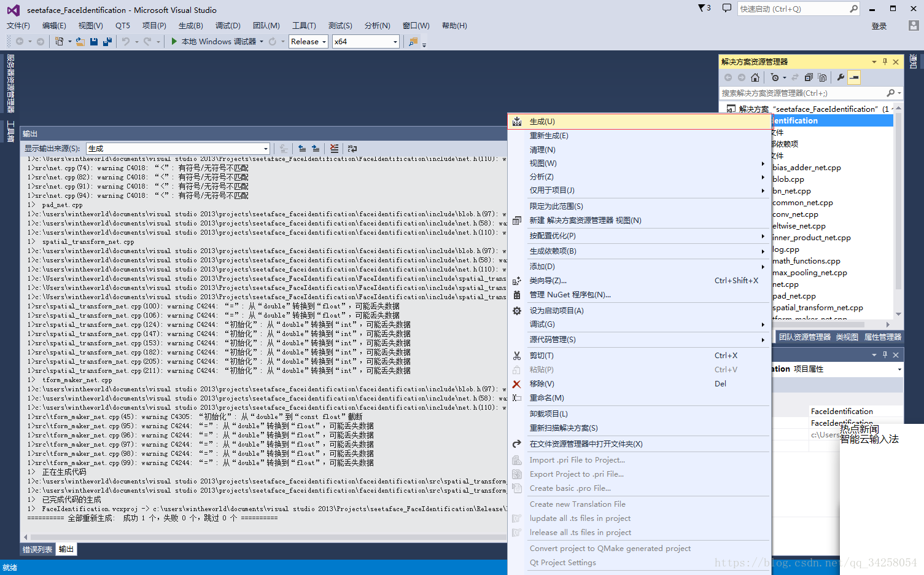Click the save all files icon
This screenshot has height=575, width=924.
pyautogui.click(x=107, y=41)
